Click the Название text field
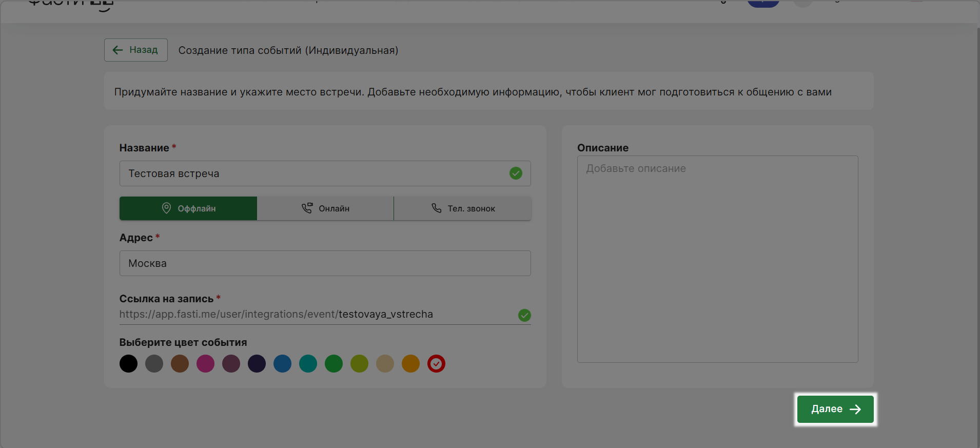The height and width of the screenshot is (448, 980). click(x=313, y=173)
